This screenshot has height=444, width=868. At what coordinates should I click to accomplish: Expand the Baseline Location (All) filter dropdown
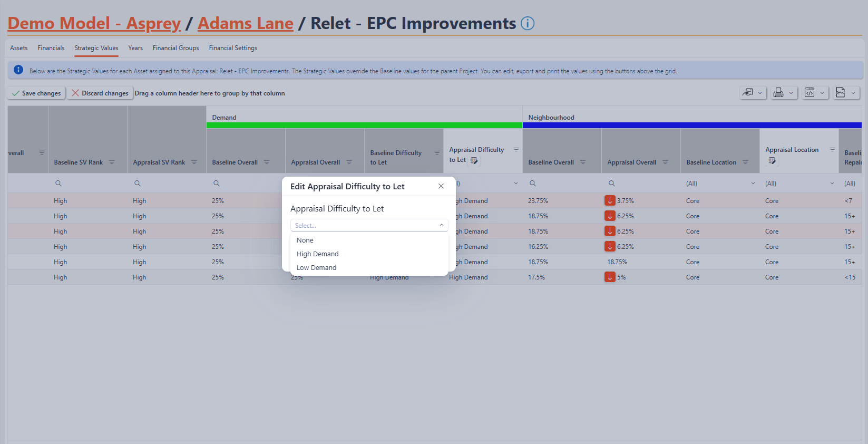click(753, 184)
